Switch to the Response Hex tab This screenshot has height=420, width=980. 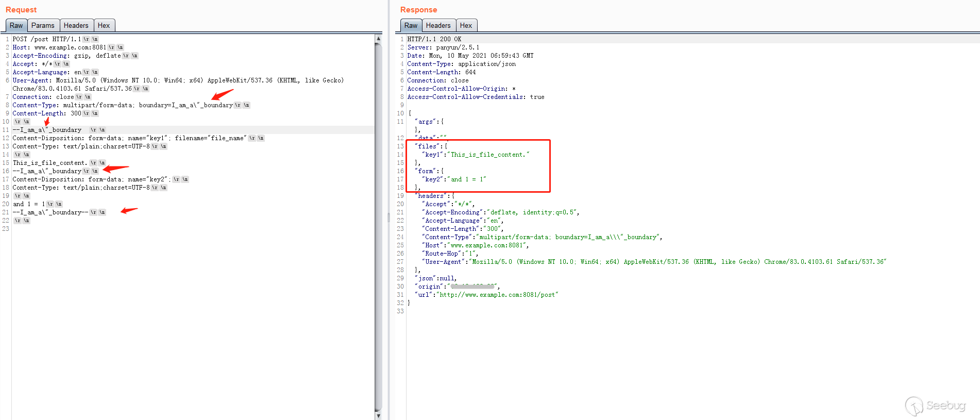(466, 25)
